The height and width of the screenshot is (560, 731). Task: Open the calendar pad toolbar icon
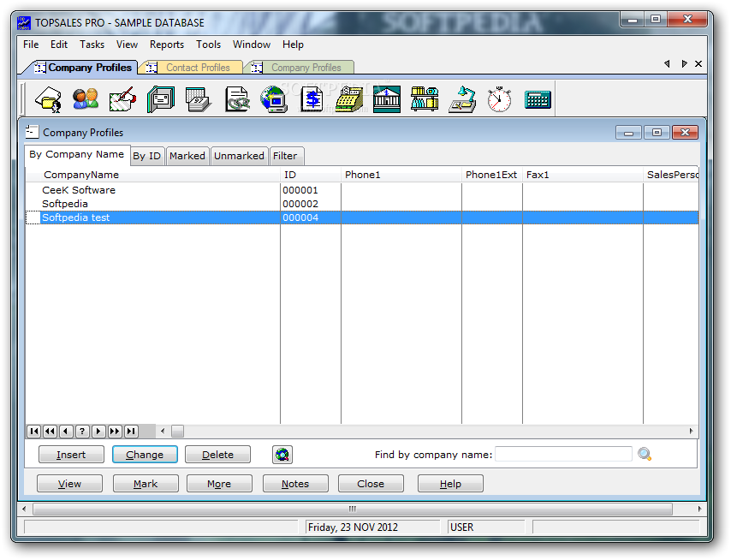click(x=199, y=99)
